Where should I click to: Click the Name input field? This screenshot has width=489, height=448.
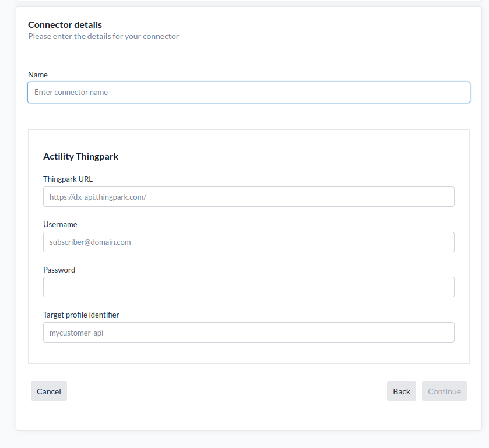tap(248, 92)
